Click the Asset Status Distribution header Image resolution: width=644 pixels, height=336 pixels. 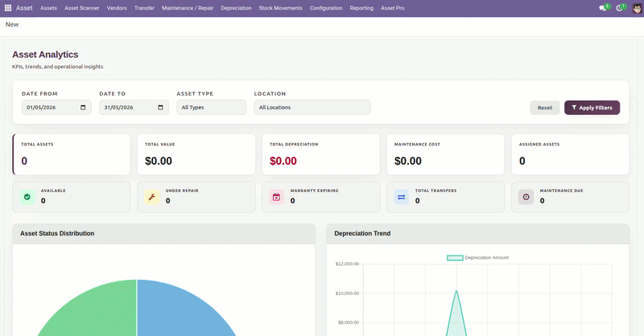[164, 233]
